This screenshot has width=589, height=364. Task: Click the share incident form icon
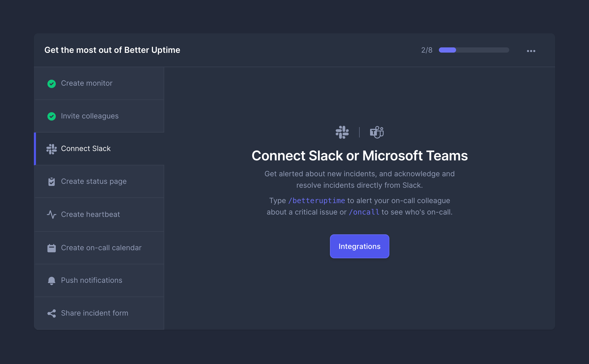52,313
